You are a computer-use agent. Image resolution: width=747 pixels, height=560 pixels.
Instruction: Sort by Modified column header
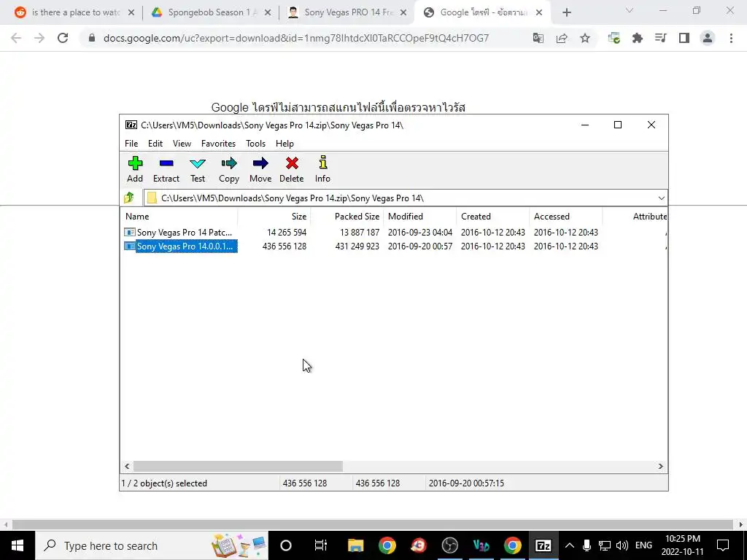pyautogui.click(x=419, y=216)
